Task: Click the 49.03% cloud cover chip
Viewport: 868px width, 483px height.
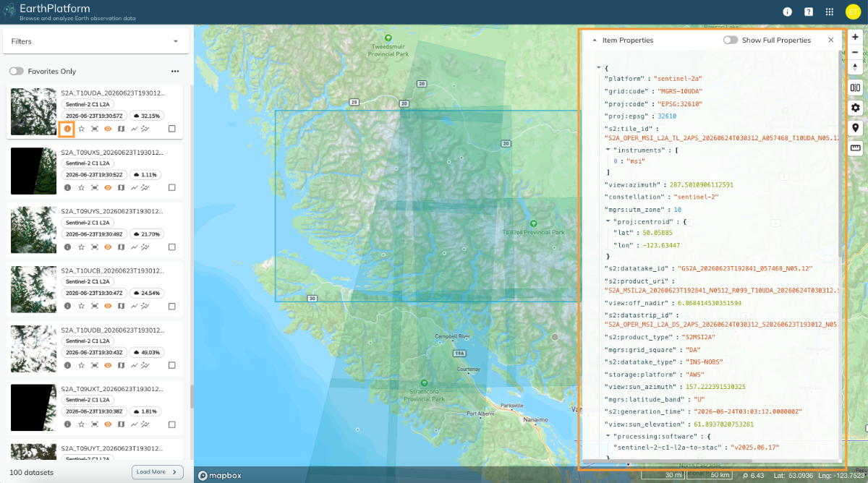Action: (x=148, y=352)
